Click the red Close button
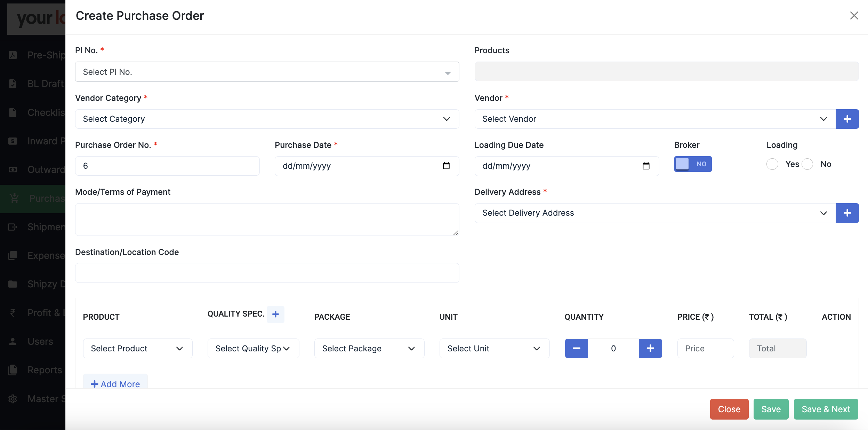The image size is (868, 430). (729, 409)
